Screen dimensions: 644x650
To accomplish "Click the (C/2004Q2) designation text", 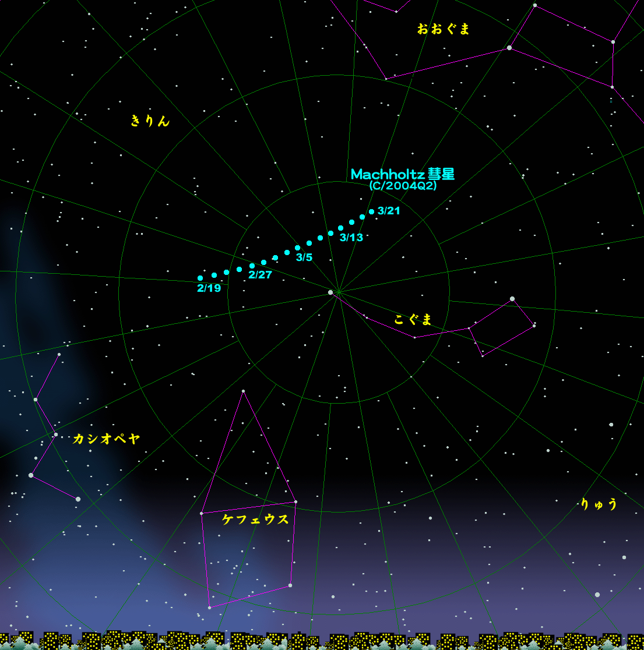I will (x=403, y=186).
